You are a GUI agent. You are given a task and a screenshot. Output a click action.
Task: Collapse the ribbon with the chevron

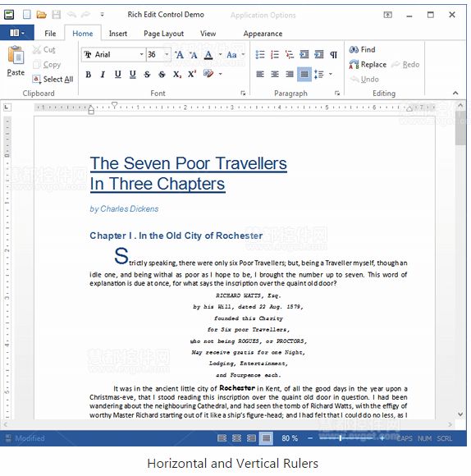click(455, 93)
